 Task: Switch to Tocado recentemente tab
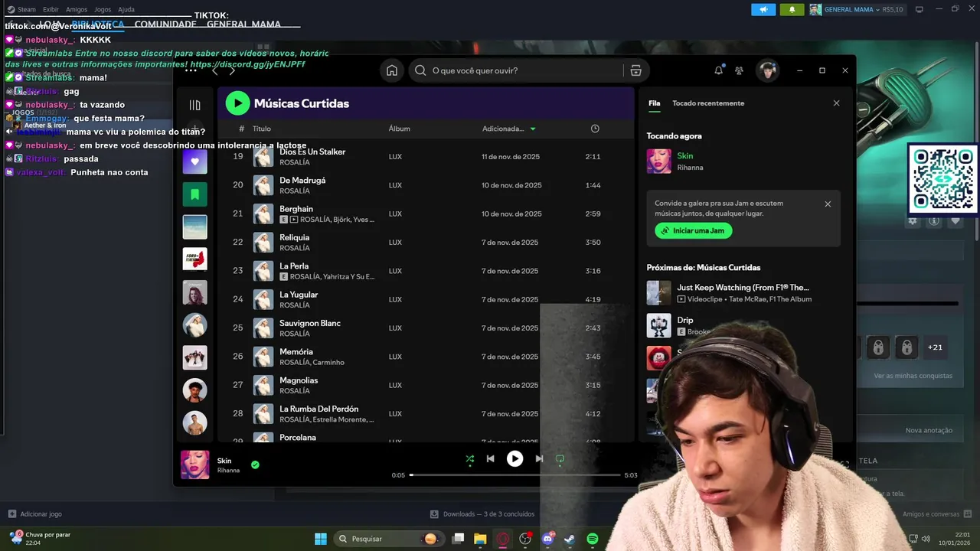tap(708, 103)
